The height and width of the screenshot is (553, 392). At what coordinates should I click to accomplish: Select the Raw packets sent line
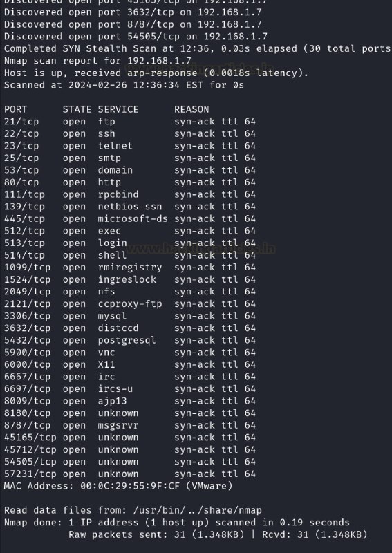click(218, 534)
